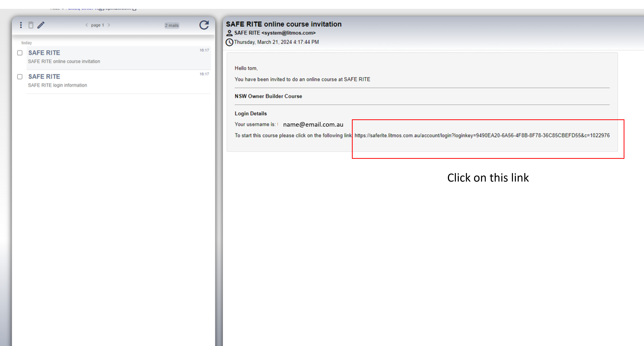Viewport: 644px width, 346px height.
Task: Click the username name@email.com.au text
Action: (x=313, y=124)
